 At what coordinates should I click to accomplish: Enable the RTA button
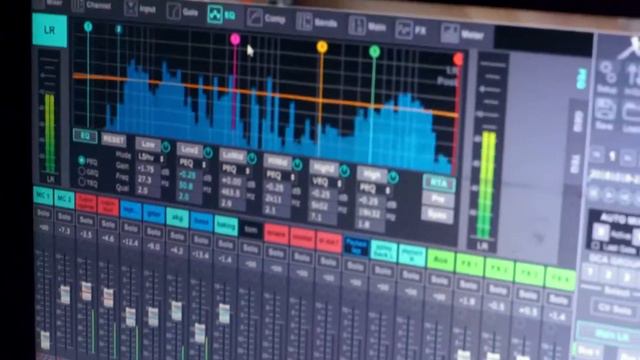439,183
